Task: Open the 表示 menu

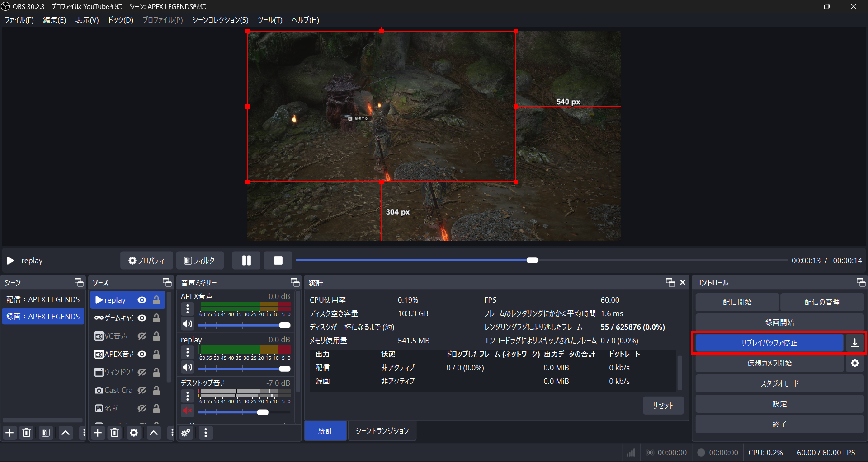Action: pos(87,20)
